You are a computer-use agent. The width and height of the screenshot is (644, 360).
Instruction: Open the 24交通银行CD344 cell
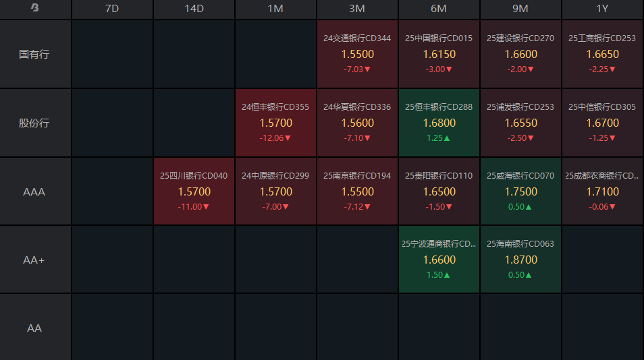coord(357,54)
